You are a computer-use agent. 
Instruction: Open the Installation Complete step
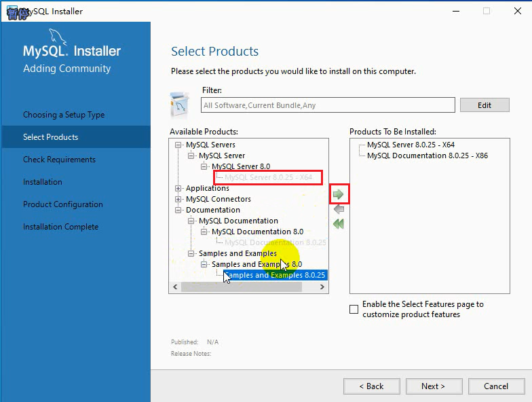(x=61, y=227)
